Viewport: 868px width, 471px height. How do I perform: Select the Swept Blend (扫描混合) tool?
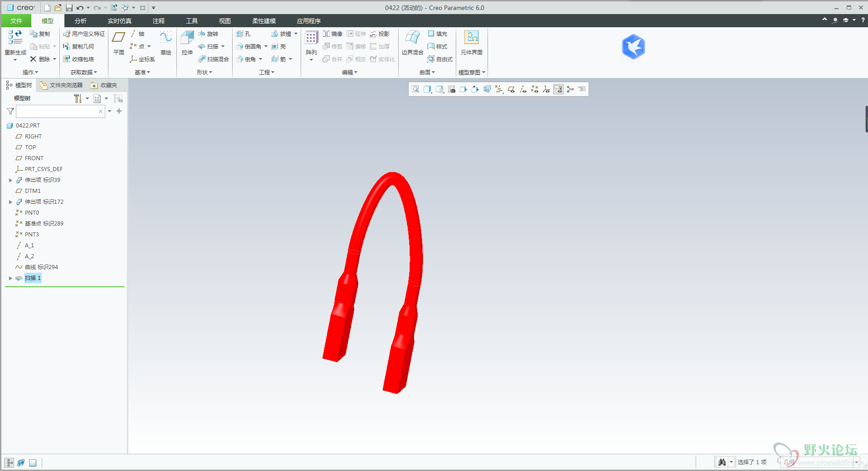coord(214,59)
